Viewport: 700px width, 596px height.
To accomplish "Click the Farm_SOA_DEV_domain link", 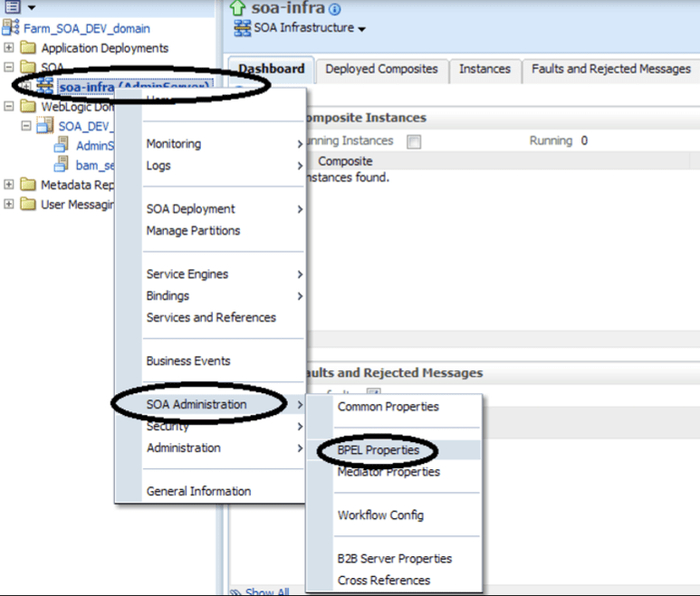I will 87,28.
